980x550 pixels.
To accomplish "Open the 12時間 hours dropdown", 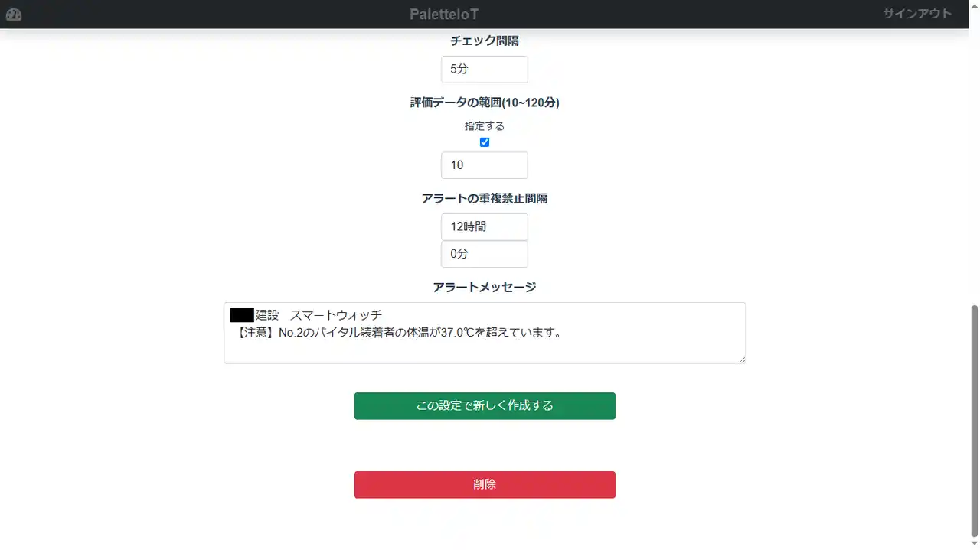I will tap(485, 226).
